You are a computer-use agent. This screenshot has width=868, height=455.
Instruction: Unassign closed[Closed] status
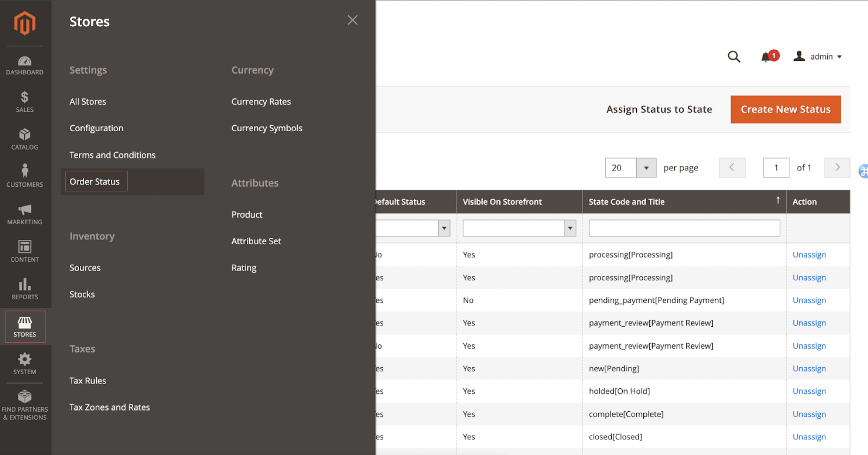(809, 437)
